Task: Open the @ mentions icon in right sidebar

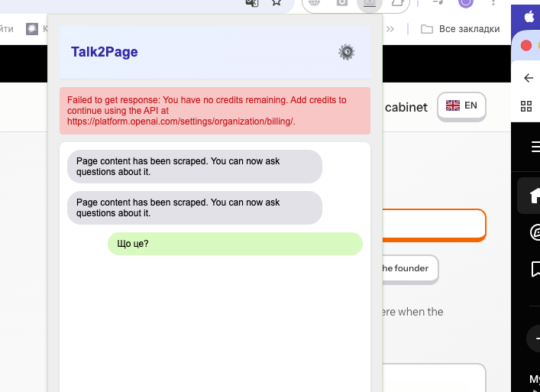Action: tap(535, 232)
